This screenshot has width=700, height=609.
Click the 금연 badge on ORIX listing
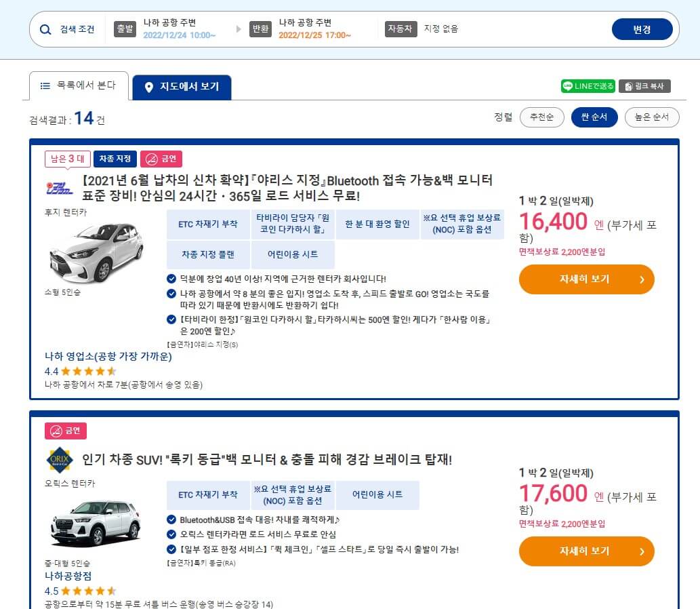coord(66,431)
